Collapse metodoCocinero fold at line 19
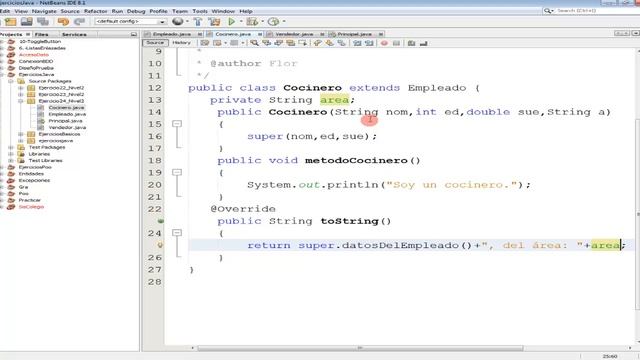Viewport: 640px width, 360px height. 177,172
